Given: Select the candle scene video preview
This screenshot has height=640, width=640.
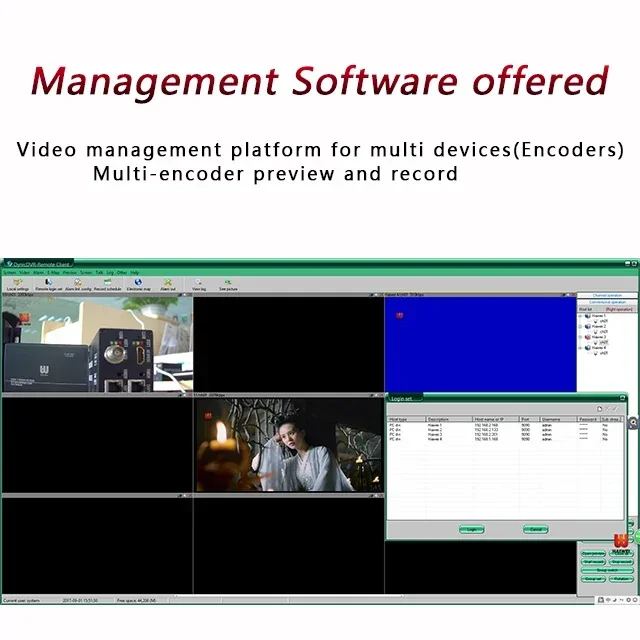Looking at the screenshot, I should (289, 445).
